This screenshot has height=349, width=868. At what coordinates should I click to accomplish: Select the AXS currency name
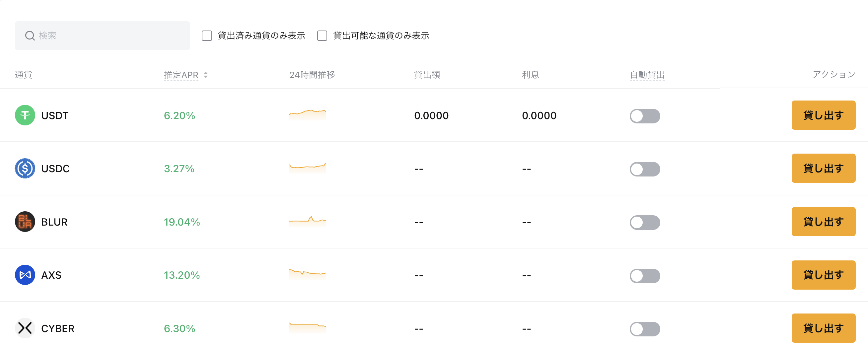click(x=51, y=276)
